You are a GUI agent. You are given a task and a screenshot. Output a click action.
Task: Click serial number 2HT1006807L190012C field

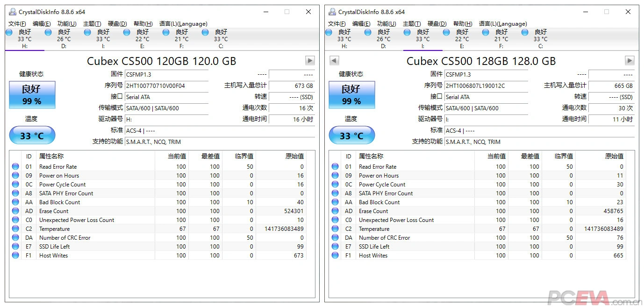click(486, 86)
